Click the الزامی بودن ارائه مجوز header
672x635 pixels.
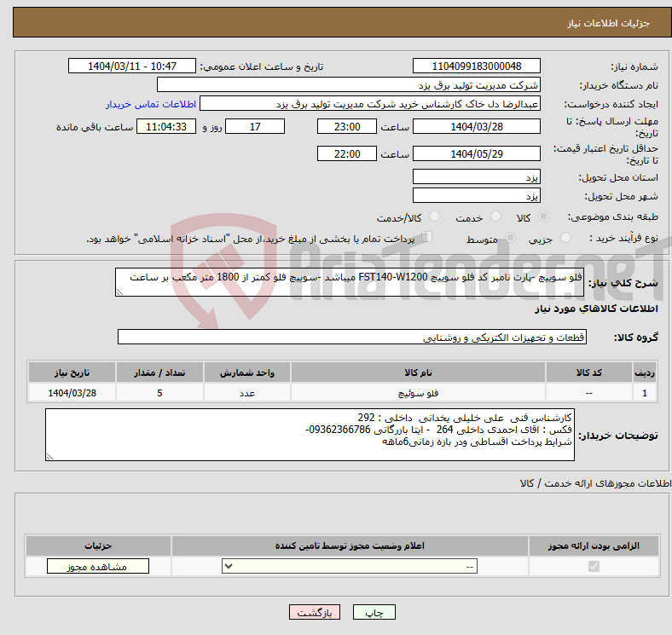594,546
